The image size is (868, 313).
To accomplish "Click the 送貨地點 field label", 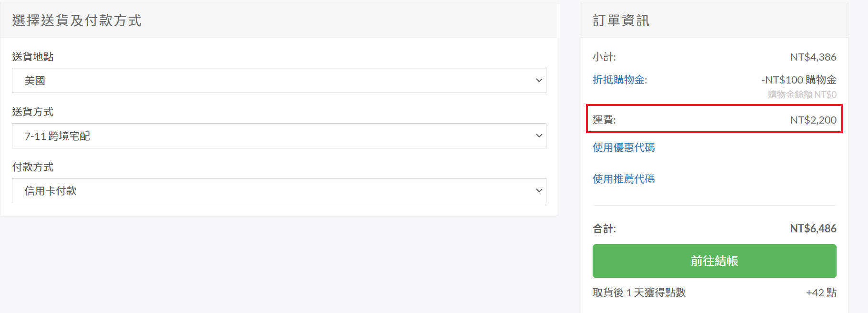I will [33, 57].
